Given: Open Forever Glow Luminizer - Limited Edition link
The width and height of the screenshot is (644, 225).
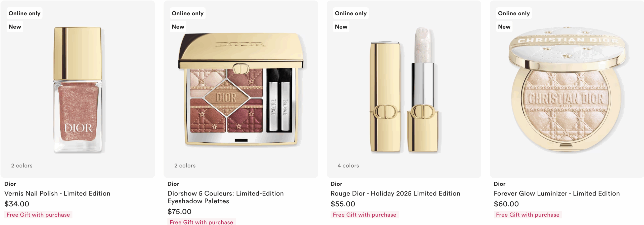Looking at the screenshot, I should point(557,193).
